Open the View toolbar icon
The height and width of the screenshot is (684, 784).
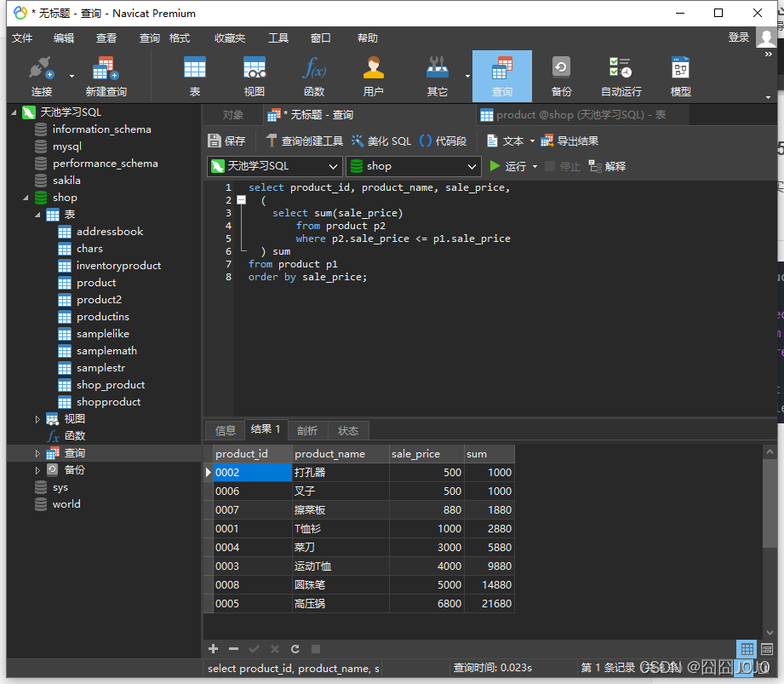pyautogui.click(x=254, y=77)
